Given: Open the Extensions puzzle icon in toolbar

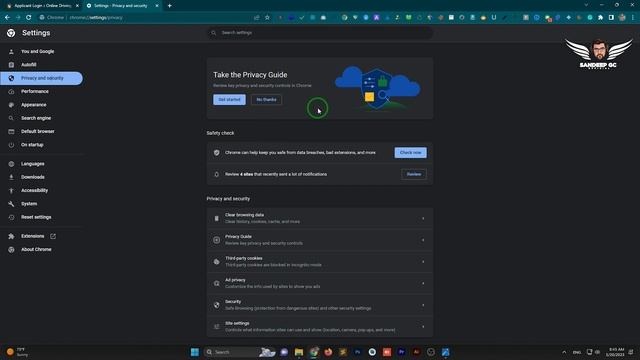Looking at the screenshot, I should click(x=600, y=18).
